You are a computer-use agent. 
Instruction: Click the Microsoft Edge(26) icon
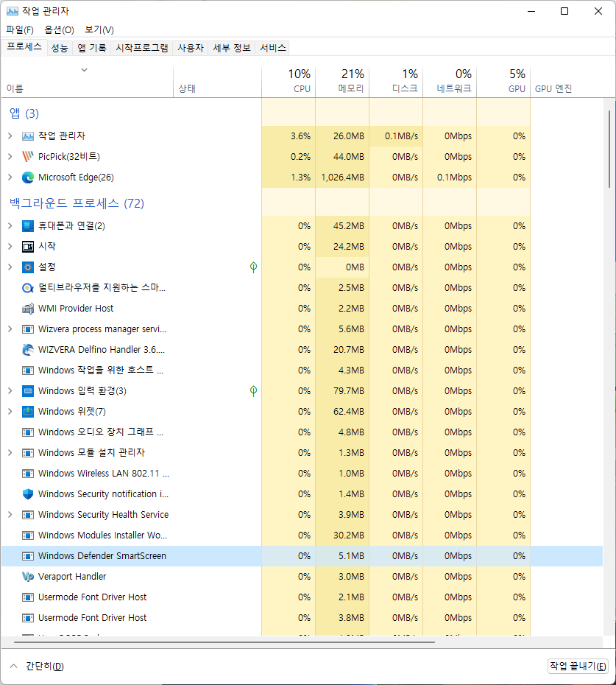[x=27, y=178]
